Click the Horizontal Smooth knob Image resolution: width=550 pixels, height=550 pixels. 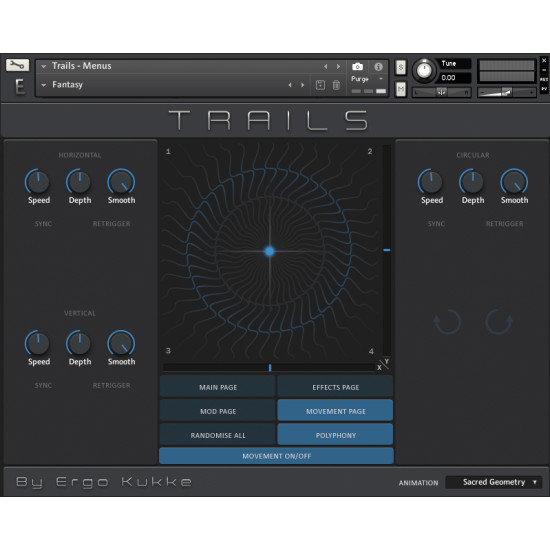tap(121, 182)
